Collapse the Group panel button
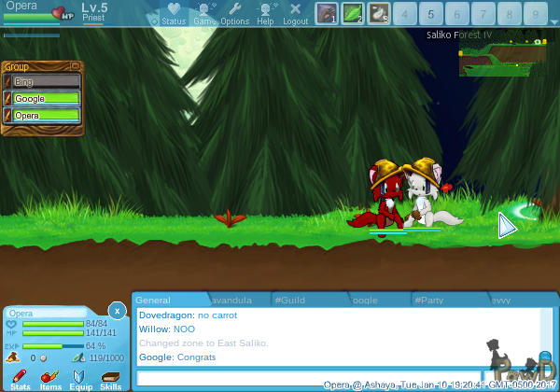Viewport: 560px width, 392px height. 75,66
